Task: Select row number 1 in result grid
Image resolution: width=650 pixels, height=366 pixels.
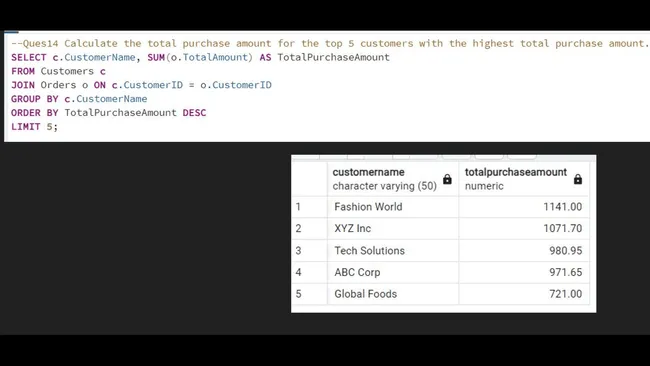Action: point(309,207)
